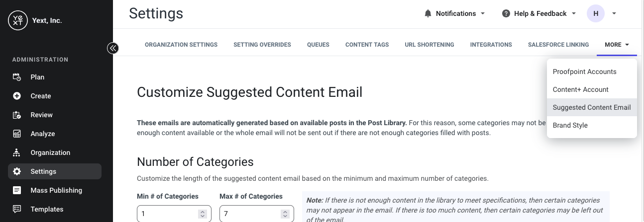The width and height of the screenshot is (644, 222).
Task: Click the Max # of Categories field
Action: pyautogui.click(x=257, y=214)
